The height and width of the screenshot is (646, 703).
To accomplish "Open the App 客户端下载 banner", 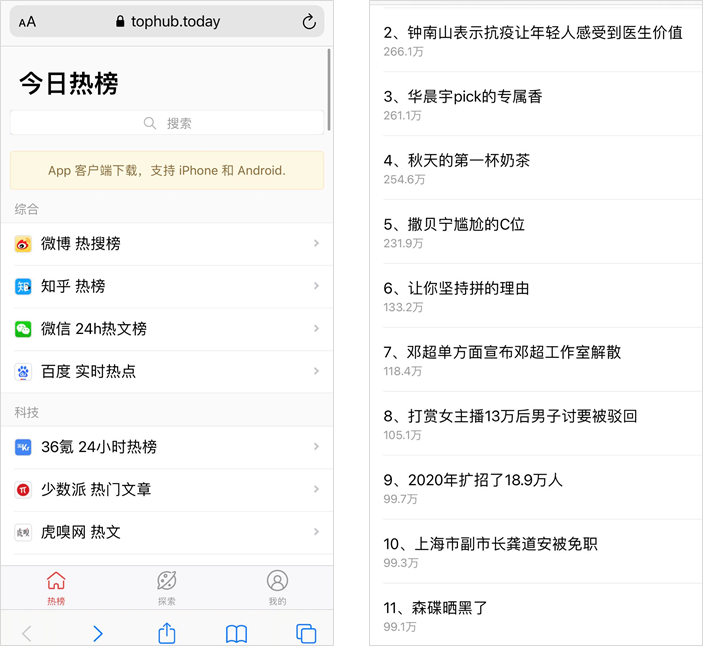I will point(167,170).
